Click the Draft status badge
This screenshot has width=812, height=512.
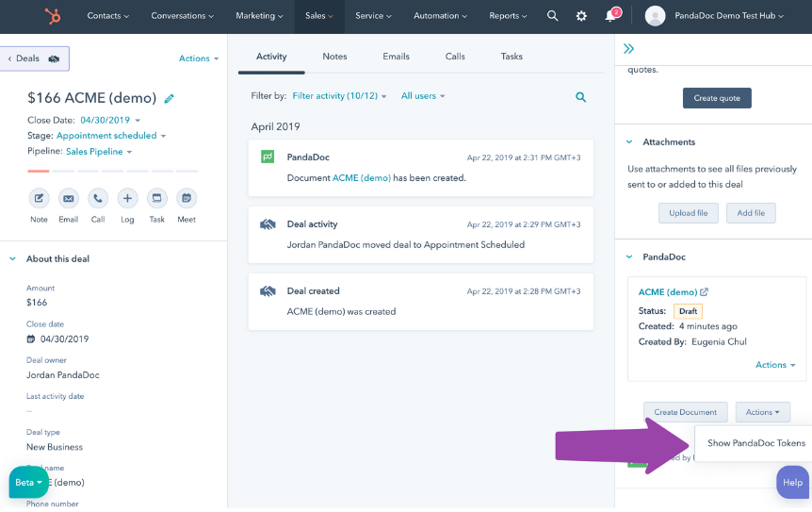[688, 311]
